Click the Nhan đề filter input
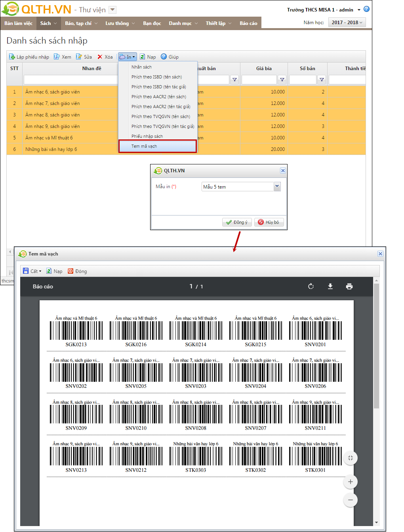Viewport: 404px width, 532px height. [71, 80]
